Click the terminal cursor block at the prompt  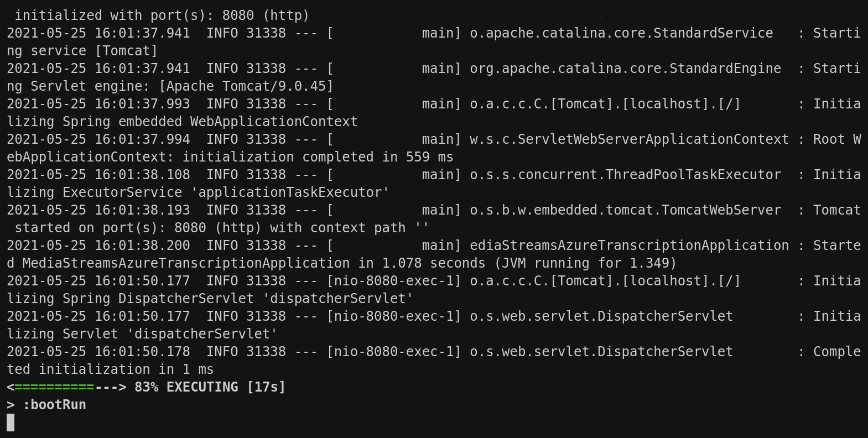(x=11, y=423)
